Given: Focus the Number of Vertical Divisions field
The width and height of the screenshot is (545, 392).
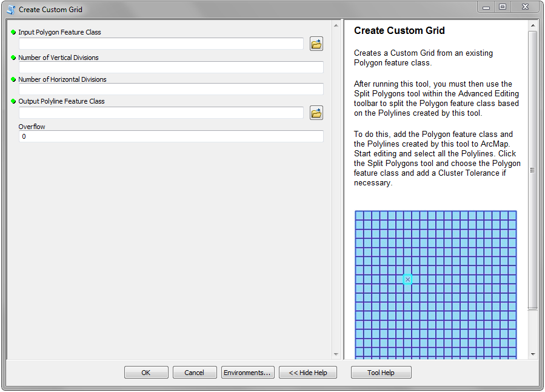Looking at the screenshot, I should [171, 67].
